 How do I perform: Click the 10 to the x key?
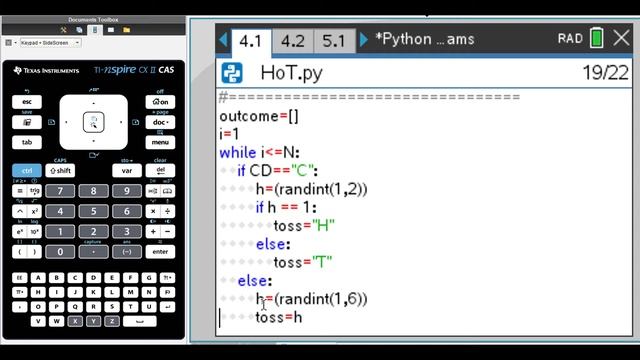pos(34,231)
